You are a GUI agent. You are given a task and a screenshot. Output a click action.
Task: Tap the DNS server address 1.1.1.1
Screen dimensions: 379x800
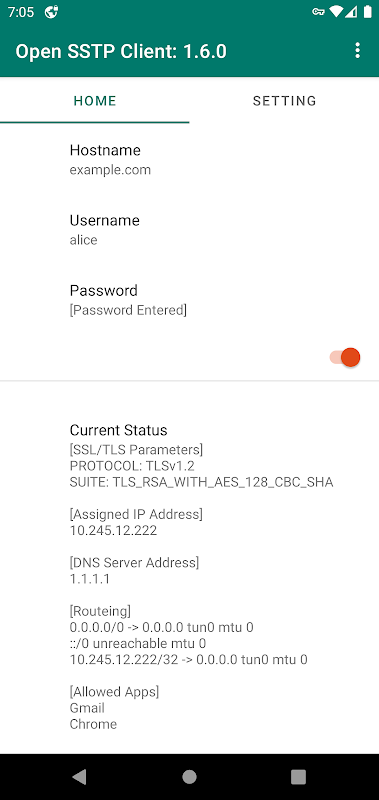point(90,579)
